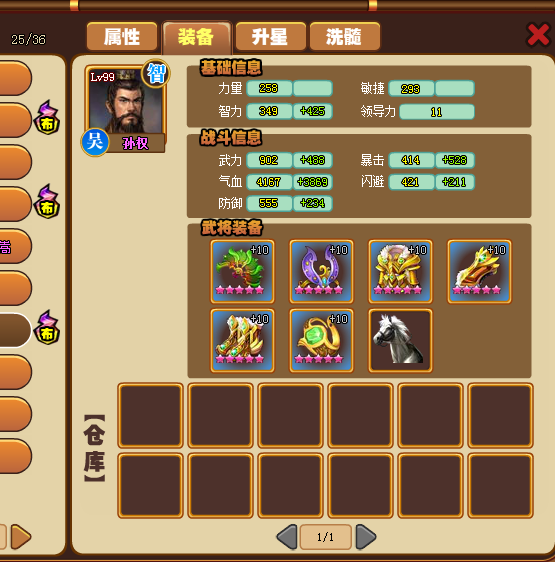The height and width of the screenshot is (562, 555).
Task: Select the green feathered bow weapon
Action: click(x=242, y=272)
